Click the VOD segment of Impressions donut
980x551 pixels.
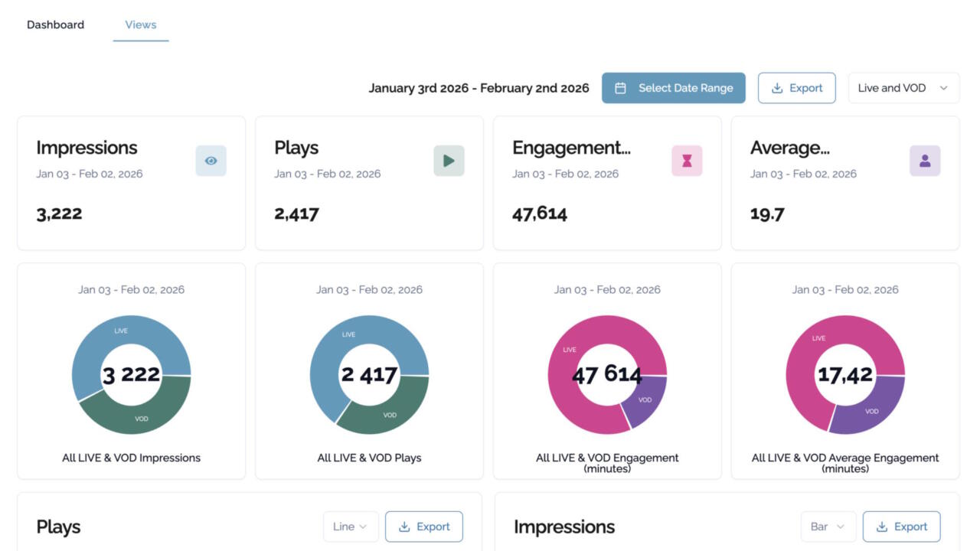click(142, 416)
